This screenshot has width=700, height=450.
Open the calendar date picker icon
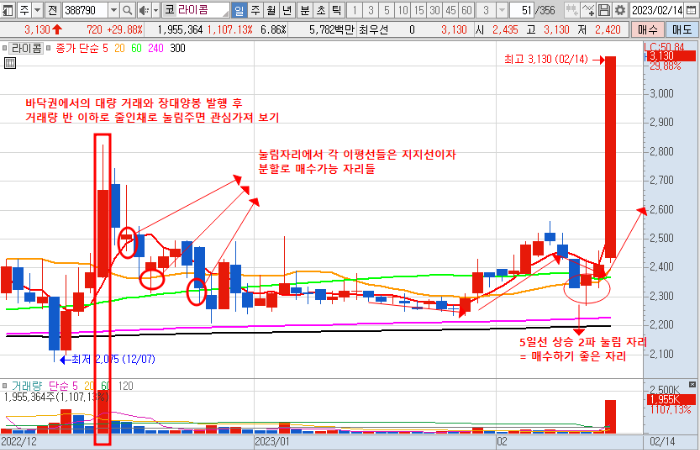(692, 10)
